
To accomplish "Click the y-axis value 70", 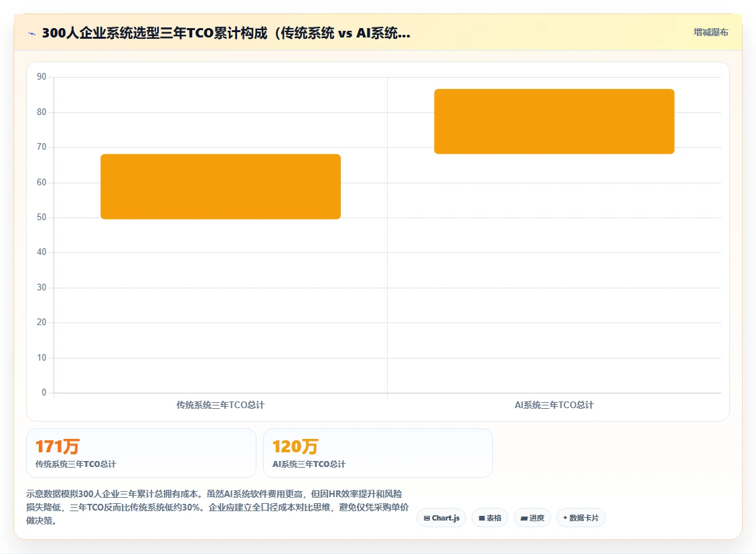I will (42, 147).
